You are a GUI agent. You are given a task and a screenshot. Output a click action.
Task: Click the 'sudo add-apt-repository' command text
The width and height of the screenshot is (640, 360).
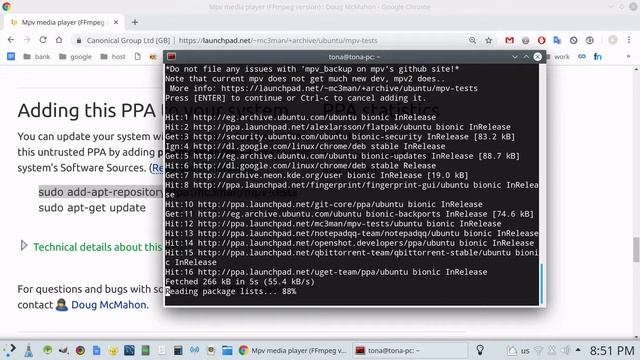(101, 192)
